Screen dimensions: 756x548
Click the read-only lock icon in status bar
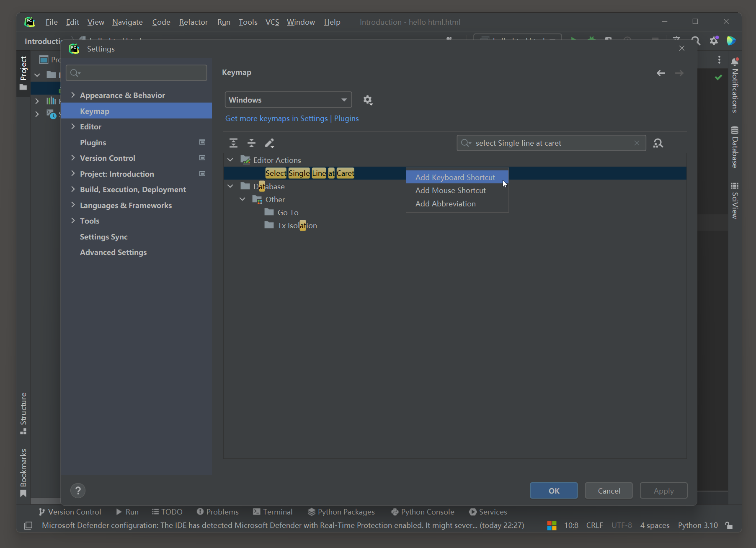(x=729, y=525)
